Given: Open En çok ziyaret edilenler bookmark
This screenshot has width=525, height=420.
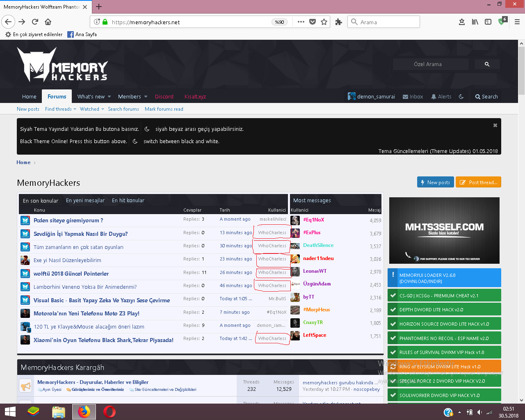Looking at the screenshot, I should (x=34, y=34).
